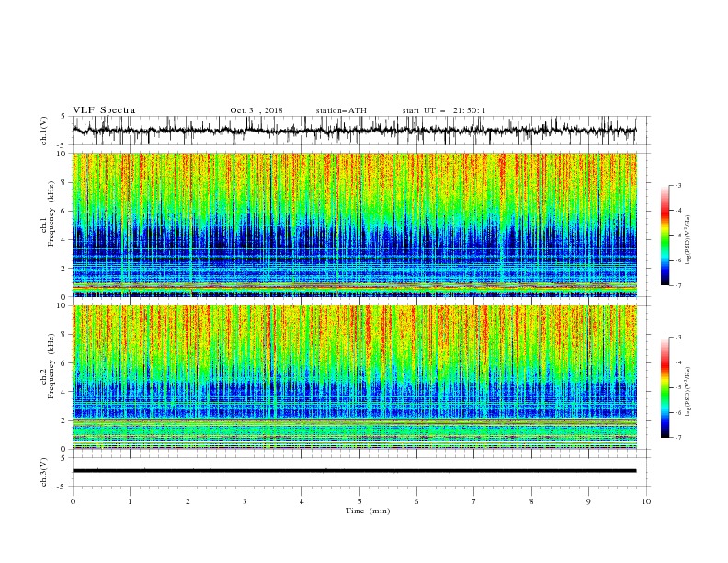
Task: Click the lower colorbar "log(PSD)(V²/Hz)" label
Action: click(x=688, y=391)
